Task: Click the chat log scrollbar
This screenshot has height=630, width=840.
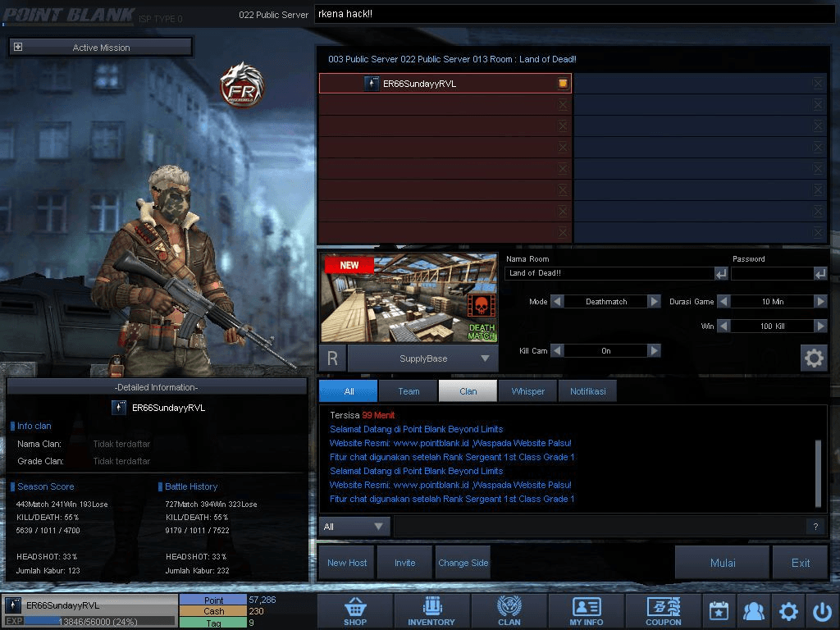Action: (x=818, y=473)
